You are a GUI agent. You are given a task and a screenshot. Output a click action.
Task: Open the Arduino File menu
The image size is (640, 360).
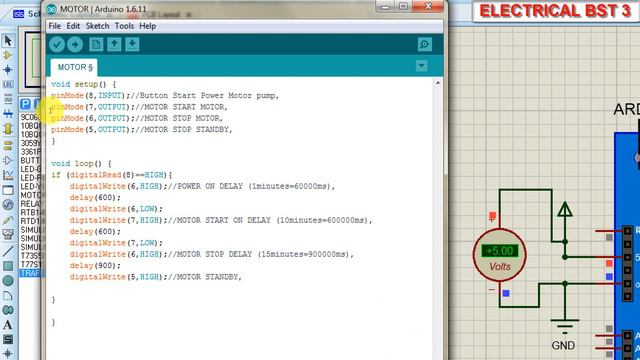pos(55,26)
